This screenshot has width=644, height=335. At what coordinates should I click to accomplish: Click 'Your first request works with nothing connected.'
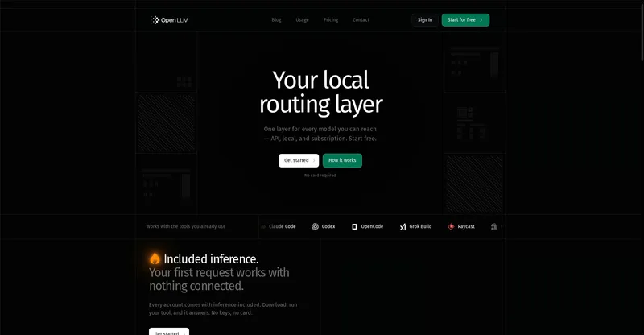[x=219, y=279]
